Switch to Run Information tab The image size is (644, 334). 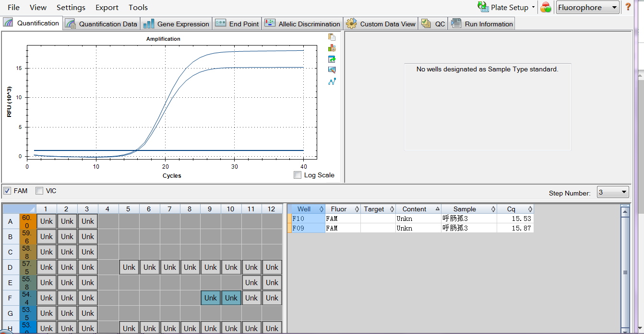point(482,23)
